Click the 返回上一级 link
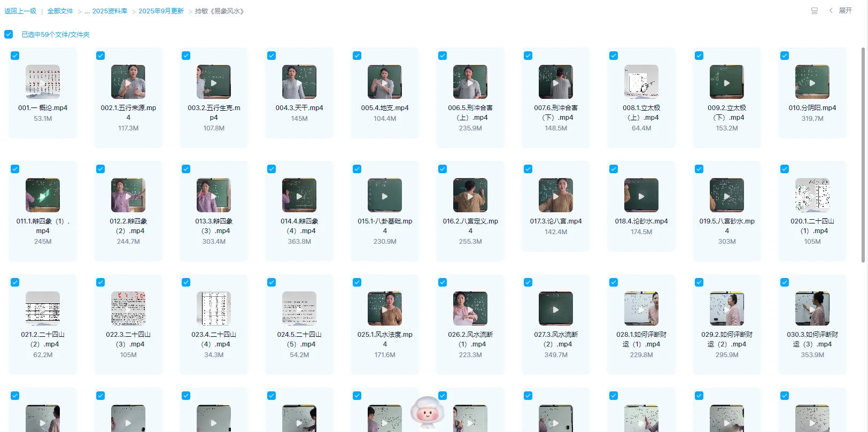This screenshot has height=432, width=868. pos(20,11)
